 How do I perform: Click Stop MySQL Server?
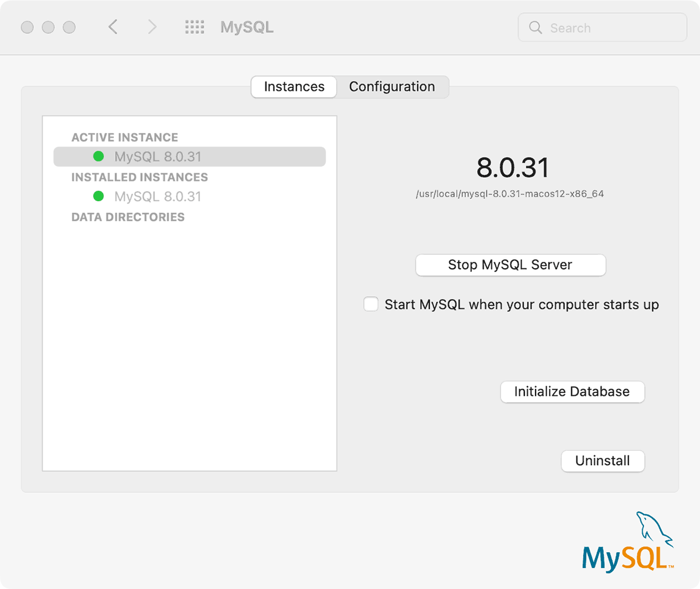click(x=510, y=265)
